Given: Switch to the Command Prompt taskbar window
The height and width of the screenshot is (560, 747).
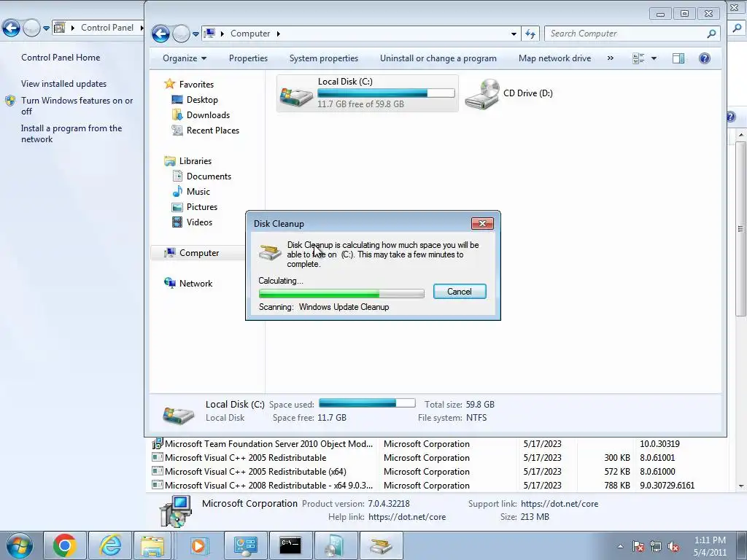Looking at the screenshot, I should click(x=290, y=545).
